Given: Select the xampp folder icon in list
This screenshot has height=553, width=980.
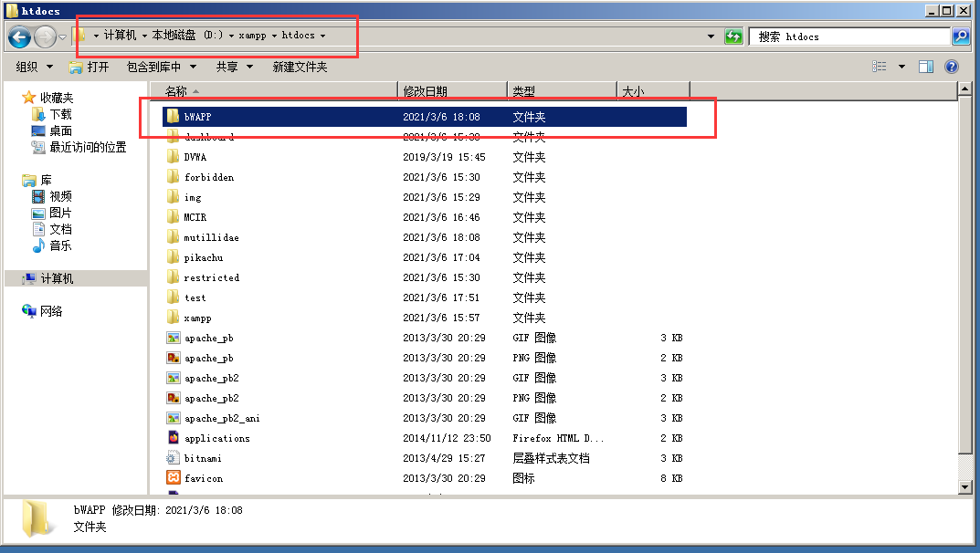Looking at the screenshot, I should click(x=174, y=318).
